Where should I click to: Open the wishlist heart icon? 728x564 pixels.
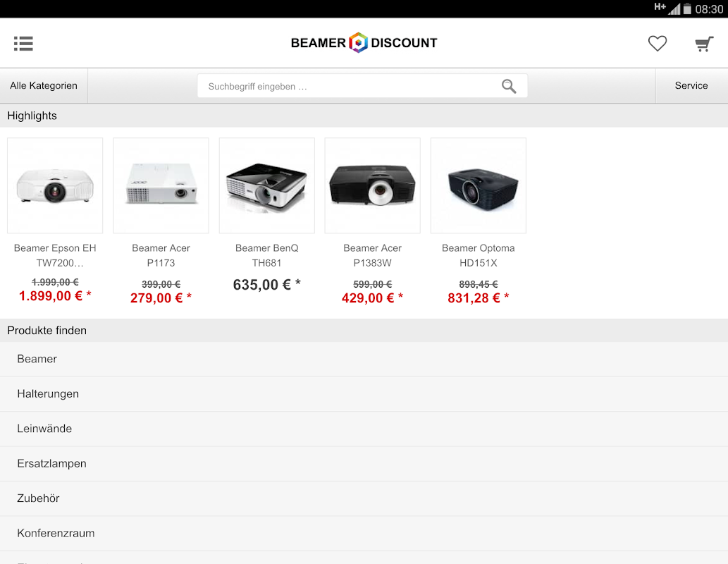(658, 43)
